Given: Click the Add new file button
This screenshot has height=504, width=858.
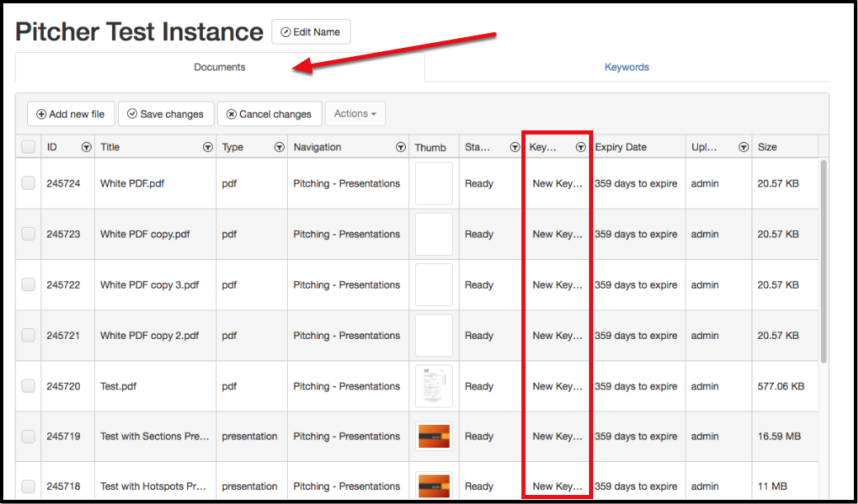Looking at the screenshot, I should click(x=71, y=114).
